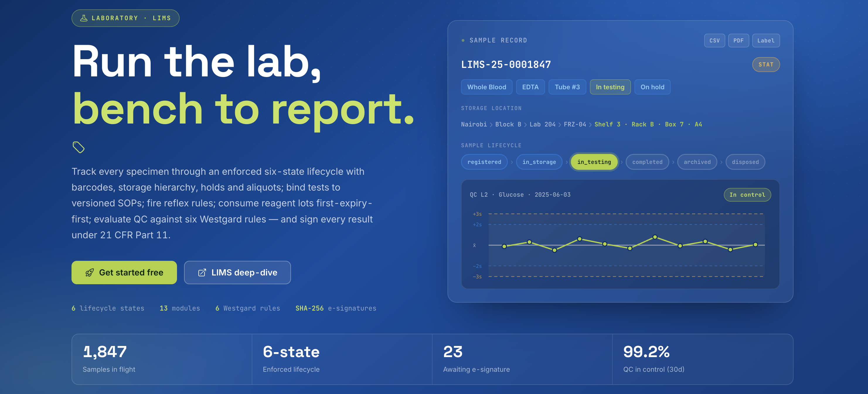Click the QC L2 · Glucose · 2025-06-03 title
This screenshot has height=394, width=868.
520,195
